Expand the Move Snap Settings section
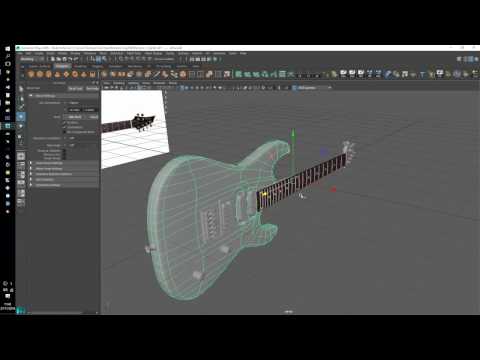Screen dimensions: 480x360 tap(63, 169)
